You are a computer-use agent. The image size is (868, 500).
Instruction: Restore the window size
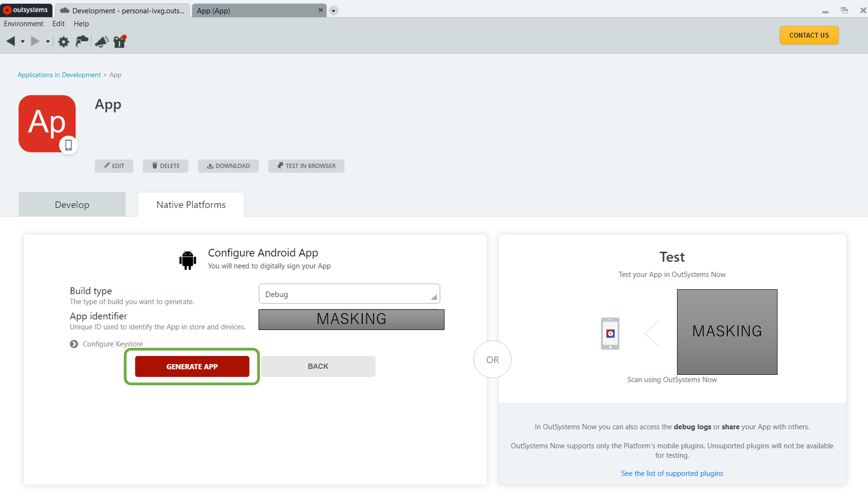pyautogui.click(x=844, y=10)
